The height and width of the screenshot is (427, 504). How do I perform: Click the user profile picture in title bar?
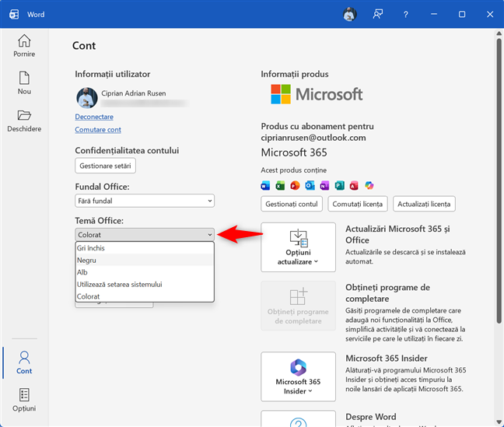(x=350, y=14)
